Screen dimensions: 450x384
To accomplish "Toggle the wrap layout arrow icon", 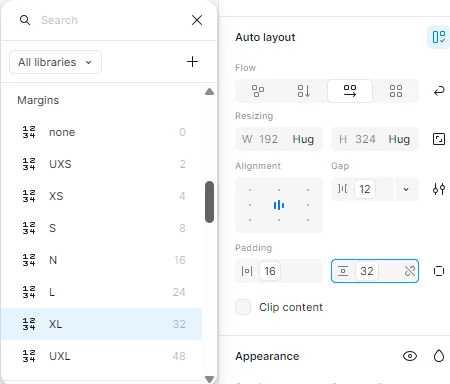I will coord(439,91).
